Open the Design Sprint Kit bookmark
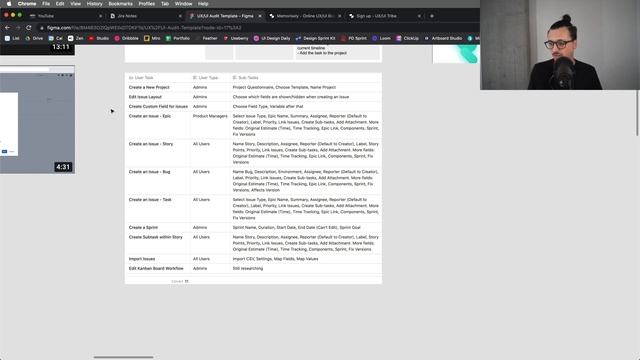 (x=316, y=38)
